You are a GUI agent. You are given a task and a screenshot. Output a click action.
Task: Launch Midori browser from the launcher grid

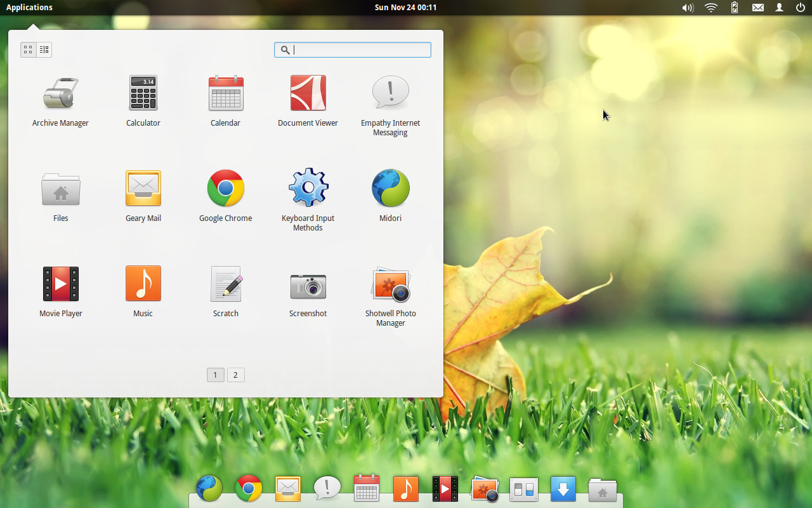click(391, 188)
